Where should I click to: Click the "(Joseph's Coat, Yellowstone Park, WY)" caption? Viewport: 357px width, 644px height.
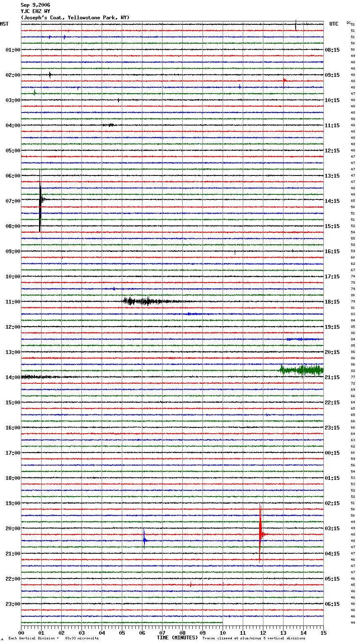75,18
